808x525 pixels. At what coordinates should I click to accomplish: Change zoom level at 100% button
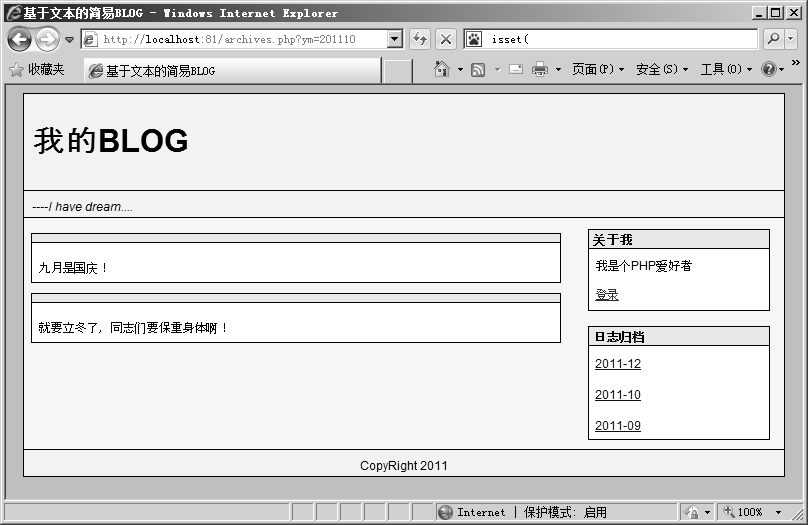point(743,512)
